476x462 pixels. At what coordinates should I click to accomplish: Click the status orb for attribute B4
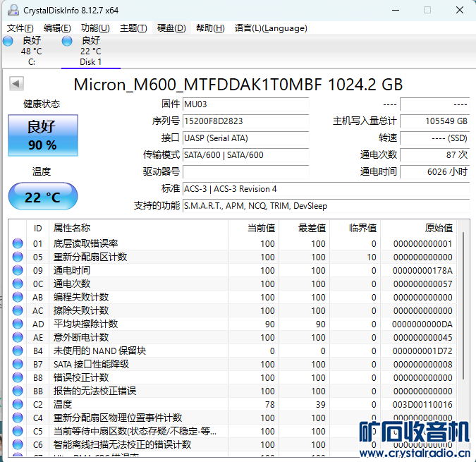tap(18, 351)
